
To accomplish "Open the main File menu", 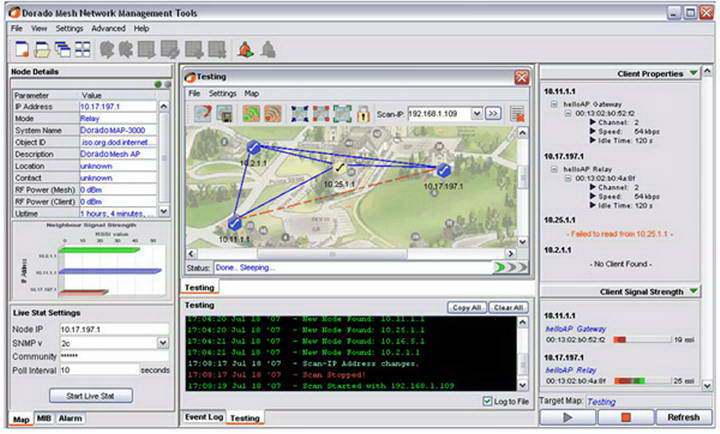I will [x=17, y=28].
